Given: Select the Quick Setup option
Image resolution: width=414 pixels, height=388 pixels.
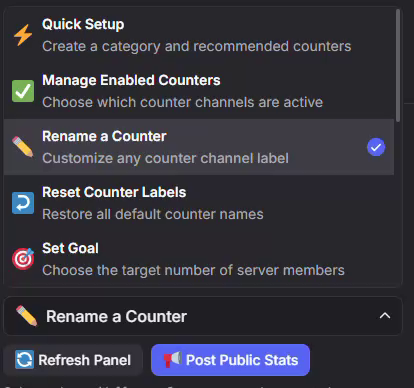Looking at the screenshot, I should tap(199, 35).
